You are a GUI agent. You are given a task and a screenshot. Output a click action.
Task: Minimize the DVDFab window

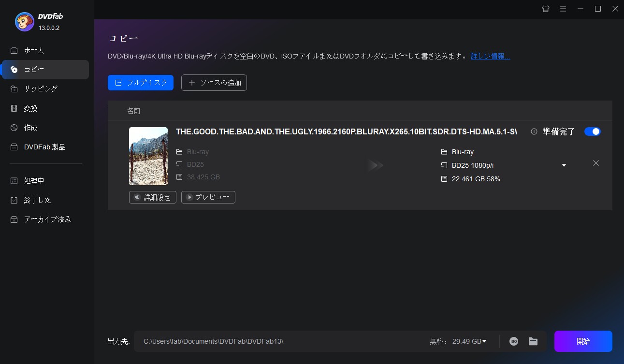click(x=580, y=9)
